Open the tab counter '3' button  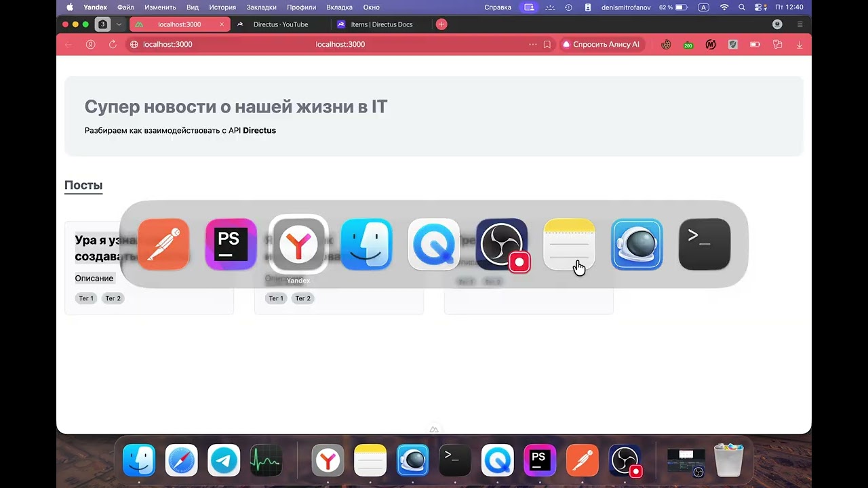[102, 24]
